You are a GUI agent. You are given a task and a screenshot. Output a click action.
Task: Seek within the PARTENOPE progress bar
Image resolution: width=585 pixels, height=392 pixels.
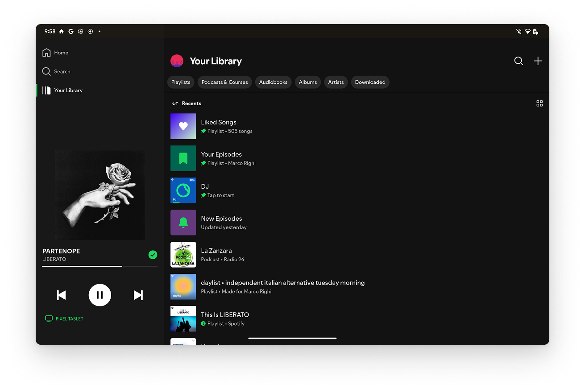(x=100, y=266)
